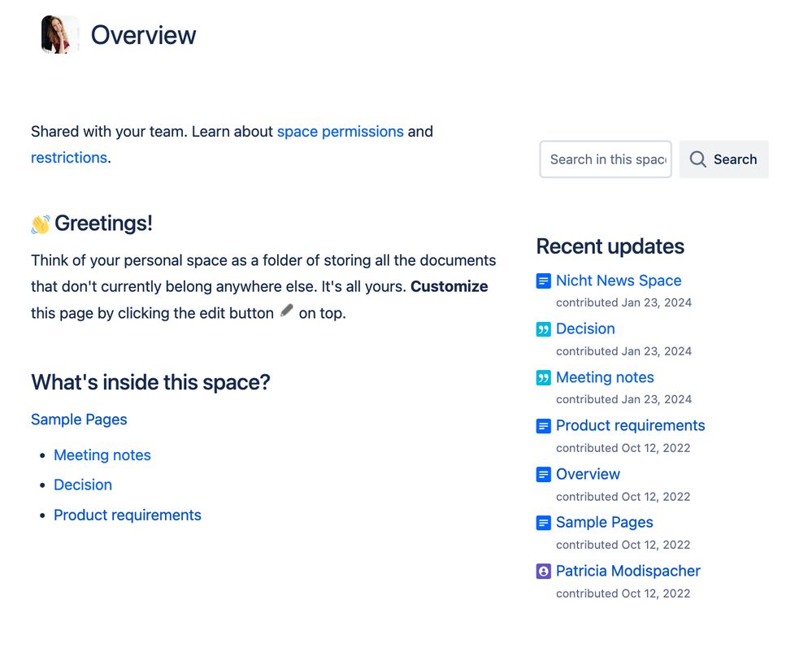
Task: Click the page icon beside Sample Pages update
Action: 543,523
